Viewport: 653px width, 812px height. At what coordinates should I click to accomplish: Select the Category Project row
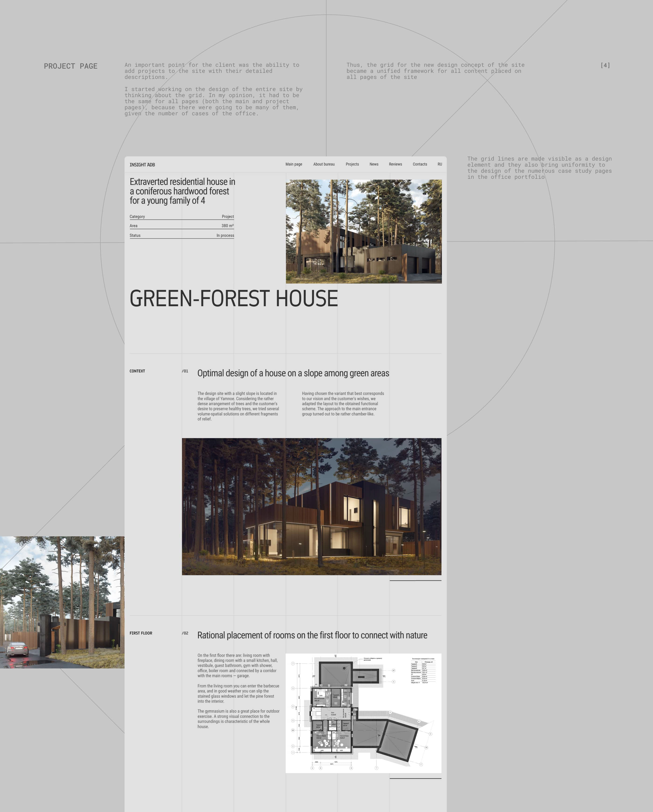point(181,217)
